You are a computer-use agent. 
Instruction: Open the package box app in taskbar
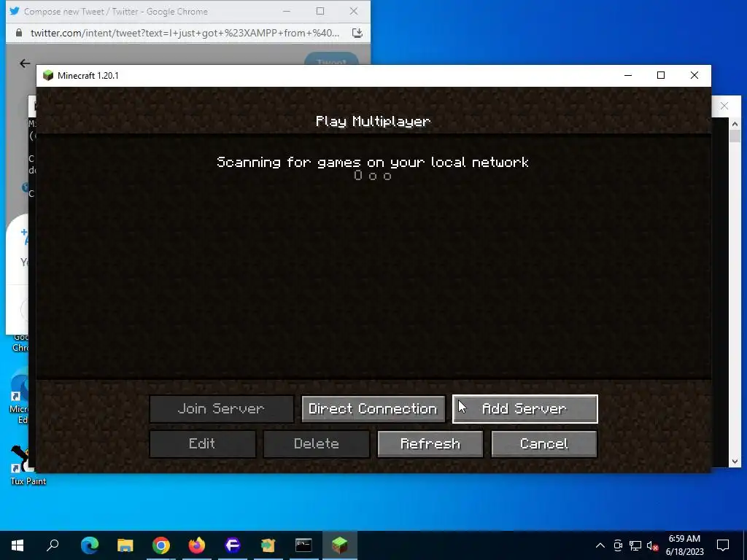(268, 545)
